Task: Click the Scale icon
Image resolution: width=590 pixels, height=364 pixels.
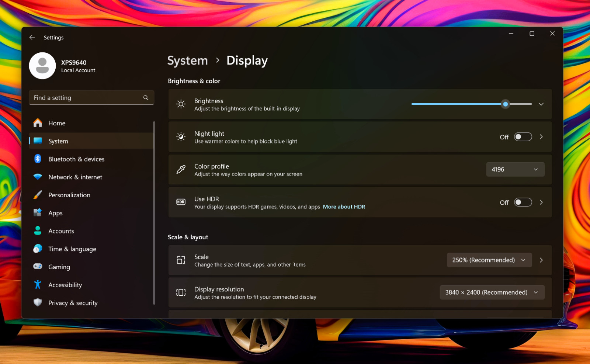Action: pos(181,260)
